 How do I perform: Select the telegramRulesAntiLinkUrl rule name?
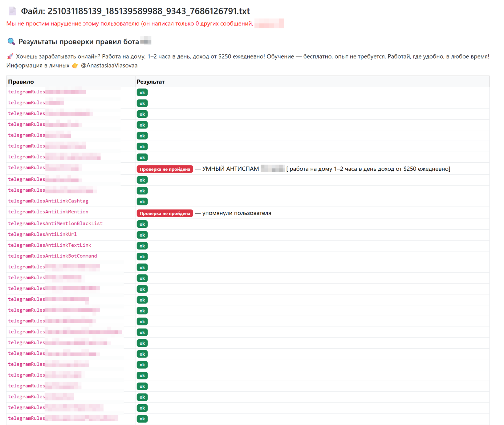pyautogui.click(x=42, y=234)
